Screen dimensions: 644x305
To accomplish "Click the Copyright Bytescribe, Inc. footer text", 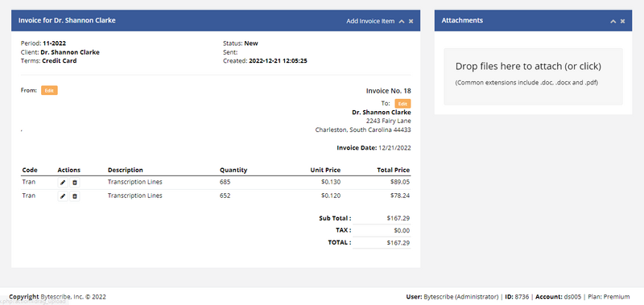I will [x=57, y=297].
